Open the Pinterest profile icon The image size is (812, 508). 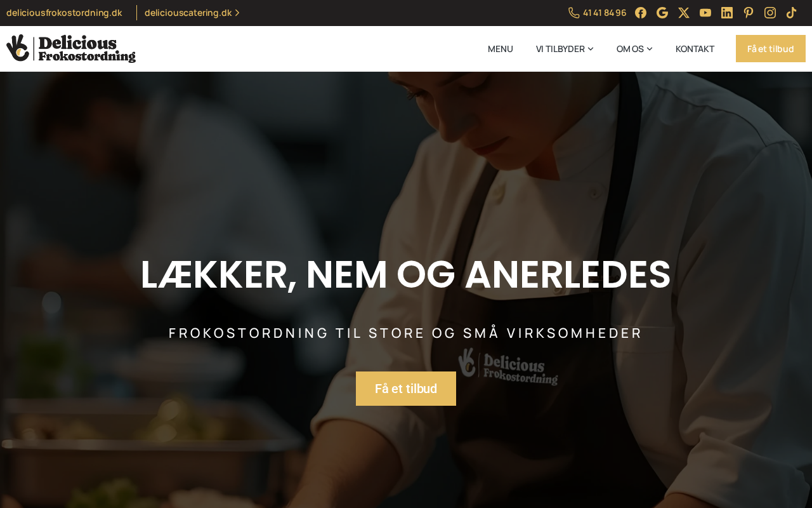[749, 13]
